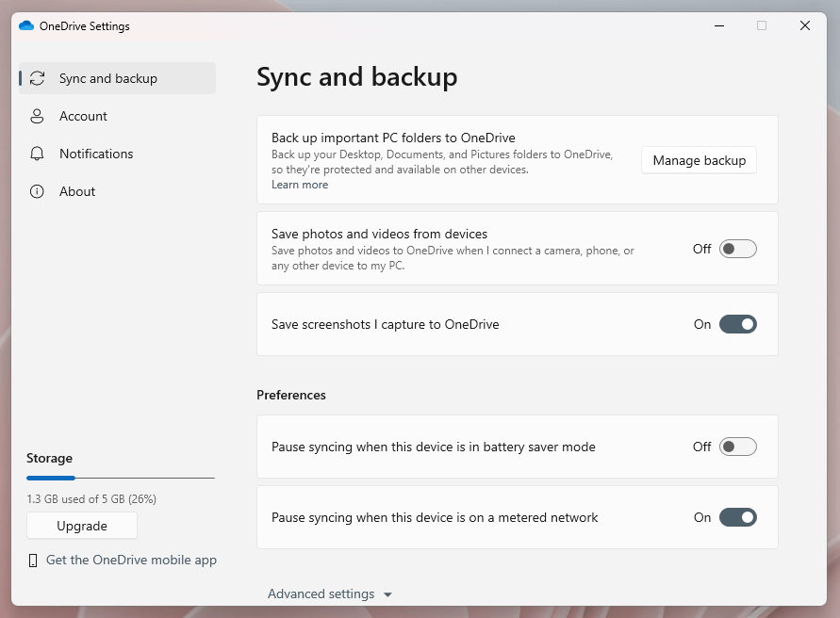
Task: Click the bell icon beside Notifications
Action: point(37,154)
